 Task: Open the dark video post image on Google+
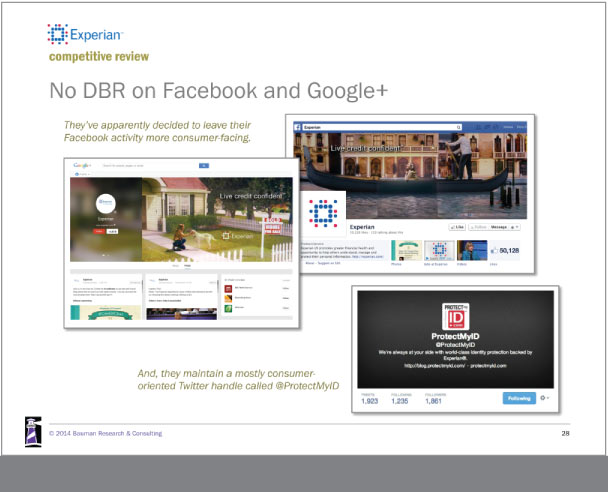coord(181,314)
